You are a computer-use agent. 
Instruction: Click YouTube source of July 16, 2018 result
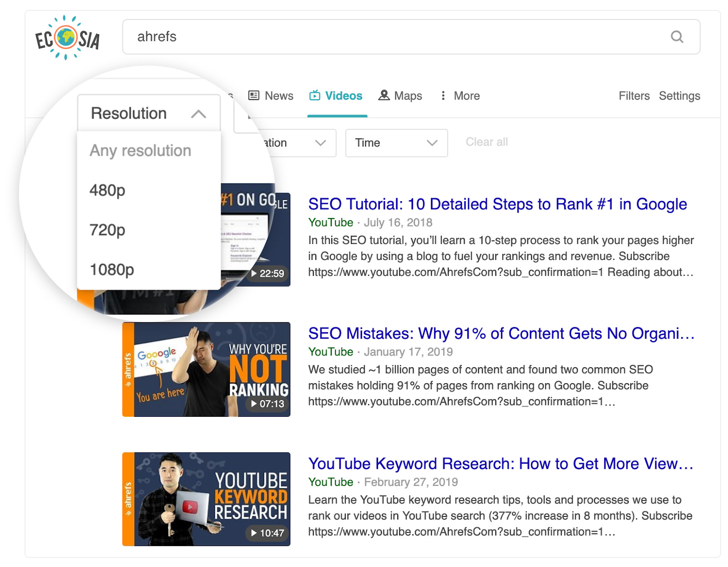(x=330, y=223)
